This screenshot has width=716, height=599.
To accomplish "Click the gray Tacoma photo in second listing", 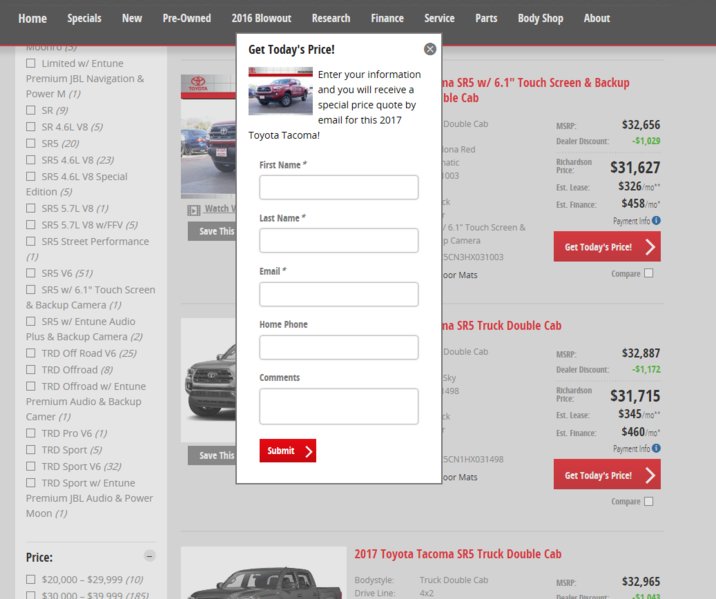I will pyautogui.click(x=209, y=380).
